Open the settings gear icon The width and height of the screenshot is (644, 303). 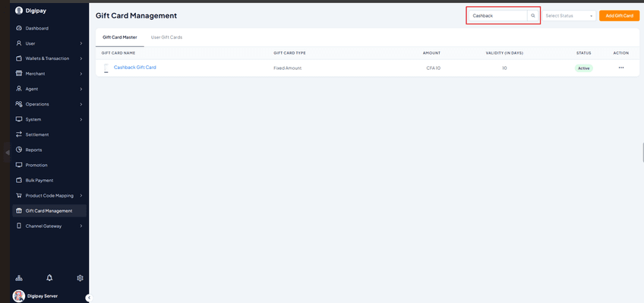80,278
